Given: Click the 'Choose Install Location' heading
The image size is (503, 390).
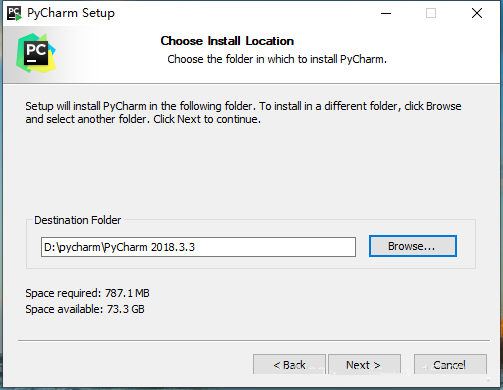Looking at the screenshot, I should click(x=227, y=41).
